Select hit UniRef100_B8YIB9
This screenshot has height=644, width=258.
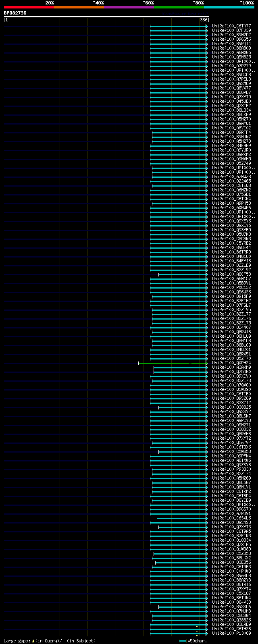pyautogui.click(x=231, y=501)
